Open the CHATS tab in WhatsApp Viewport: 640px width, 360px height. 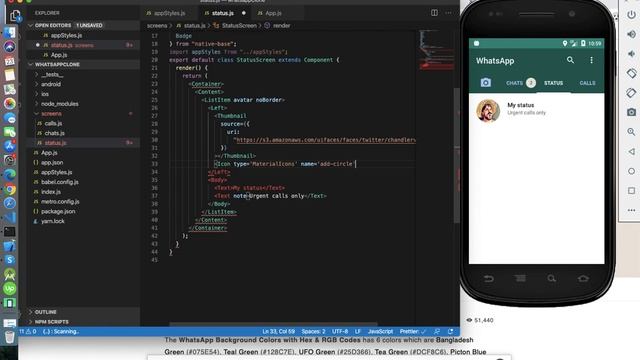tap(520, 83)
